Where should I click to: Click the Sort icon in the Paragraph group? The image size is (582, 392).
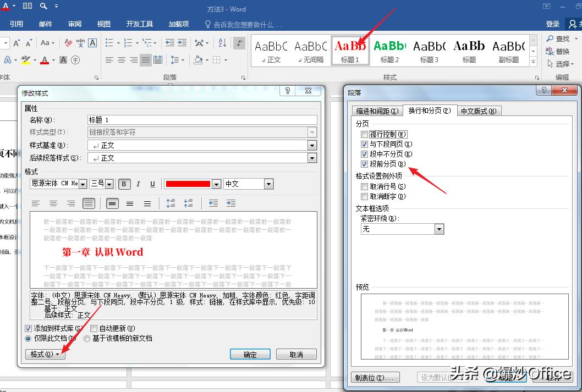[222, 43]
